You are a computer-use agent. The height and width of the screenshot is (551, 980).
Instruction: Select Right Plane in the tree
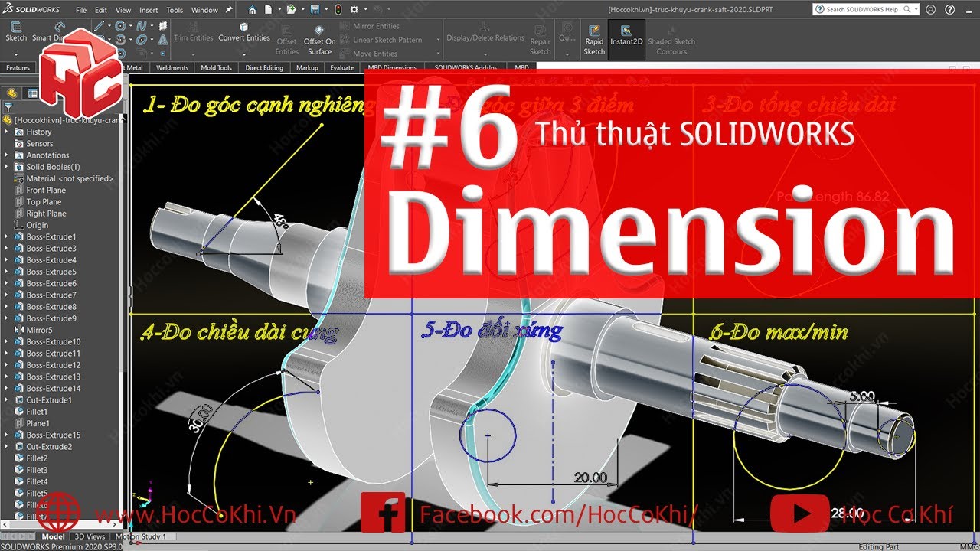tap(46, 214)
